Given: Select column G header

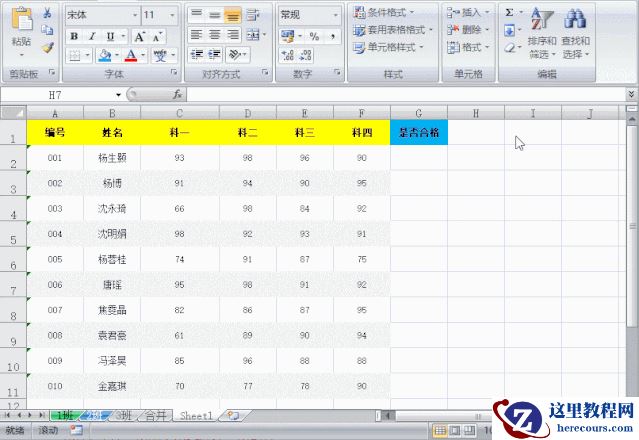Looking at the screenshot, I should click(419, 112).
